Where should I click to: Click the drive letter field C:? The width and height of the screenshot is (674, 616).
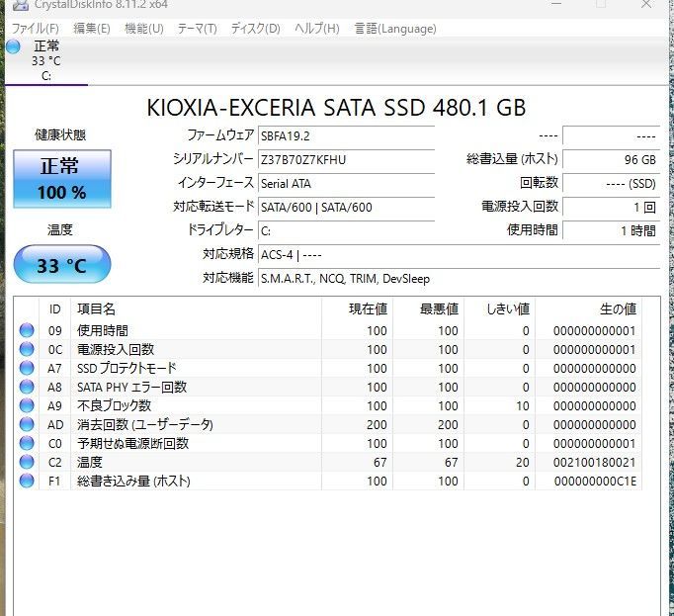[346, 231]
